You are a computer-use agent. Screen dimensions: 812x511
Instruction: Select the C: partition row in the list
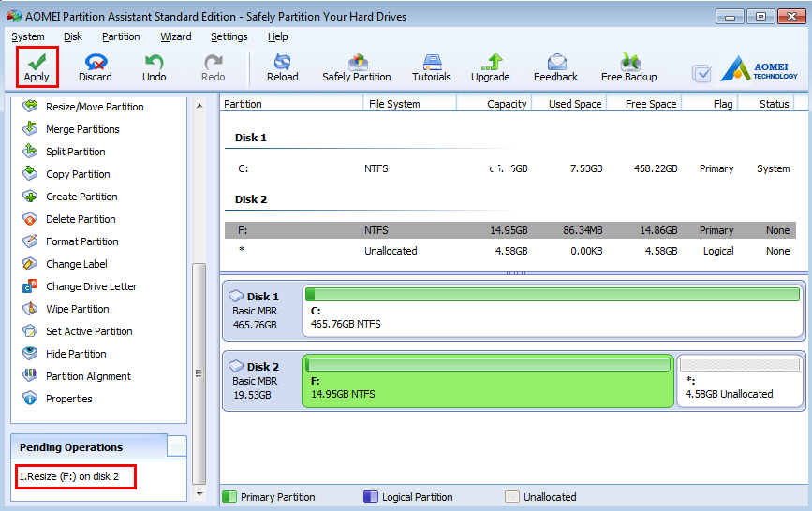(510, 168)
